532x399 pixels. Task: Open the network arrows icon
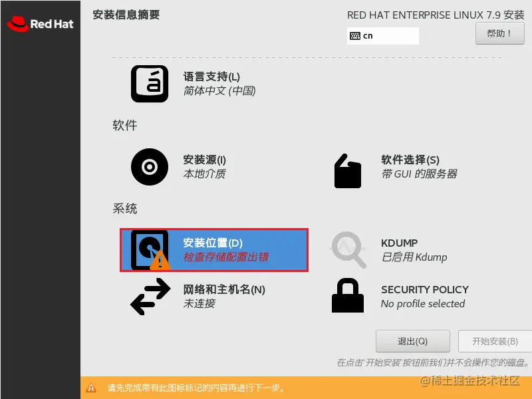tap(150, 297)
